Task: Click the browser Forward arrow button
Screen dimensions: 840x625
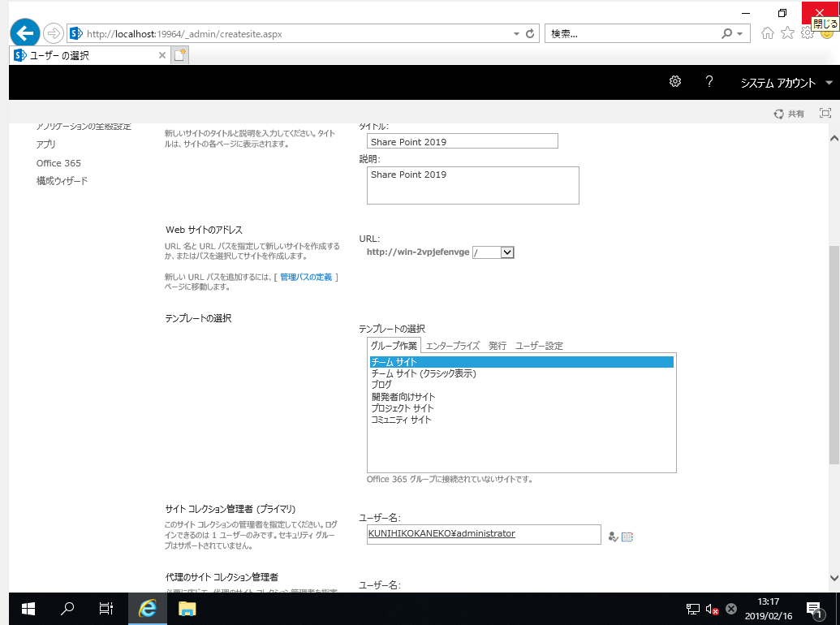Action: tap(53, 33)
